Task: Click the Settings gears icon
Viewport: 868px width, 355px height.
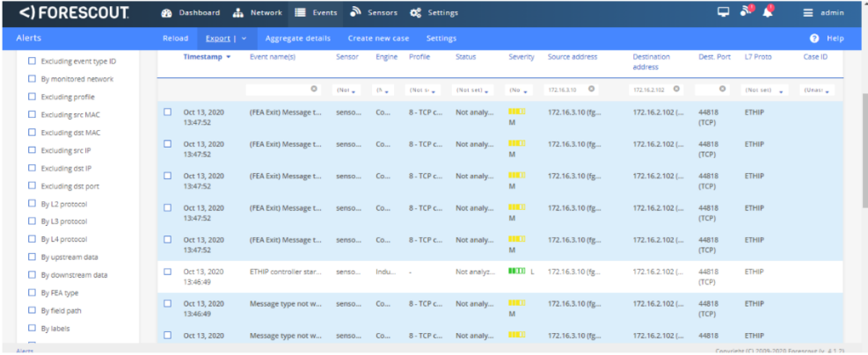Action: pyautogui.click(x=416, y=12)
